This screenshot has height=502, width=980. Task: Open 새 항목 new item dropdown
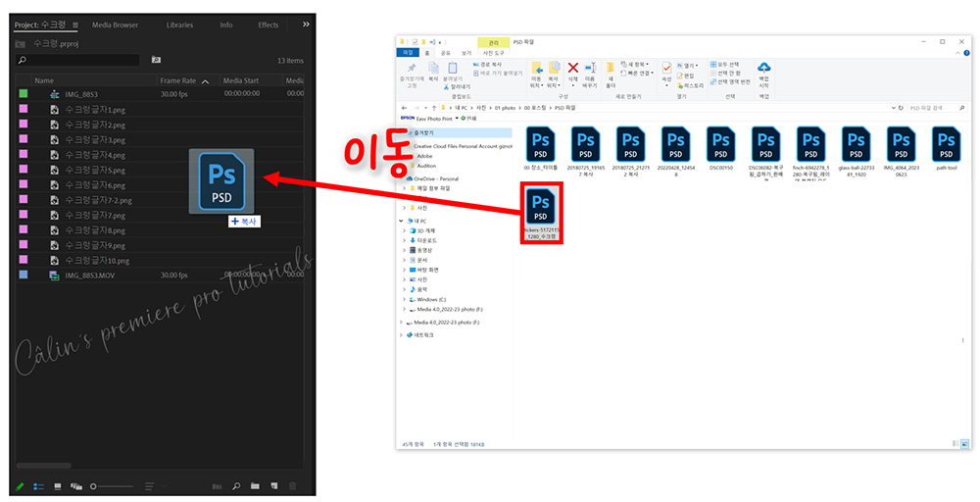tap(635, 65)
